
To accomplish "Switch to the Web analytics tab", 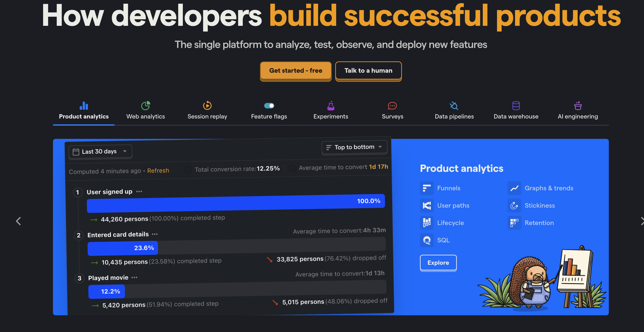I will (145, 110).
